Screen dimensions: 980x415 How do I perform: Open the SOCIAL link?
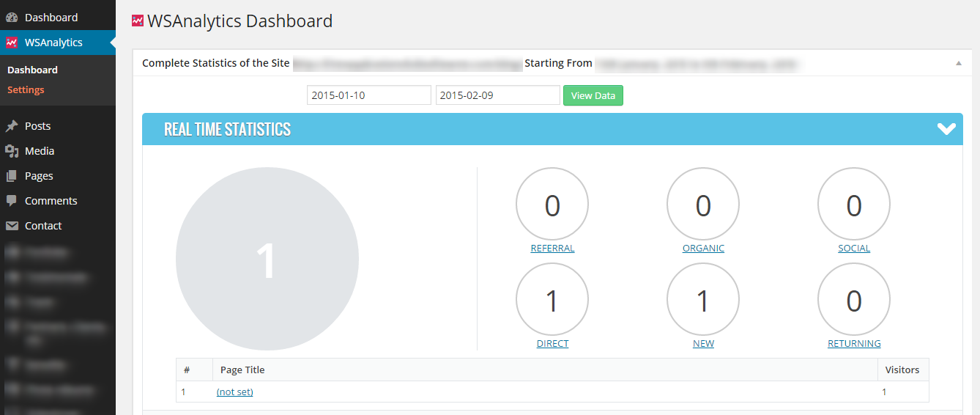(854, 249)
